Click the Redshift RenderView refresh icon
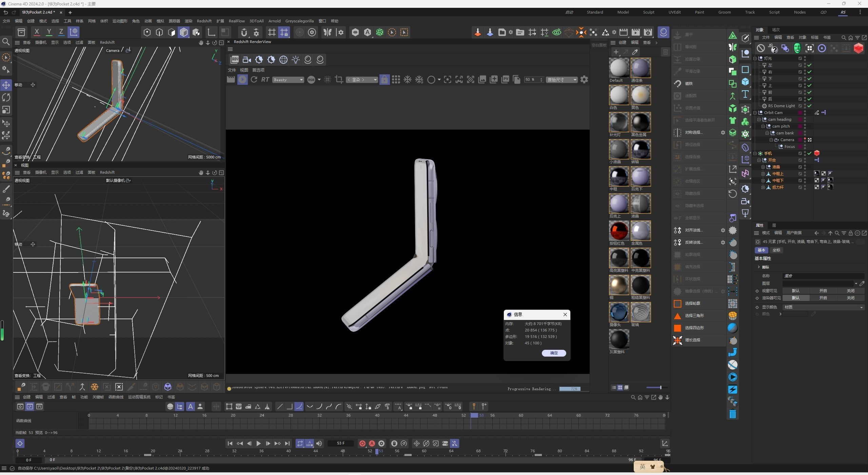The width and height of the screenshot is (868, 475). click(254, 80)
